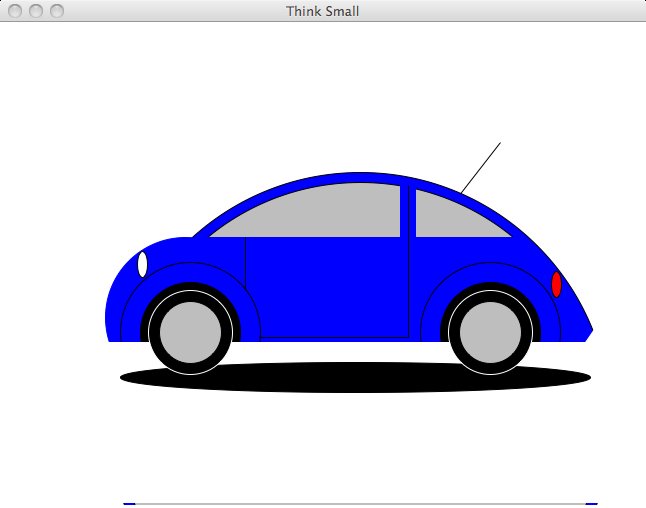646x508 pixels.
Task: Close the Think Small window
Action: (15, 11)
